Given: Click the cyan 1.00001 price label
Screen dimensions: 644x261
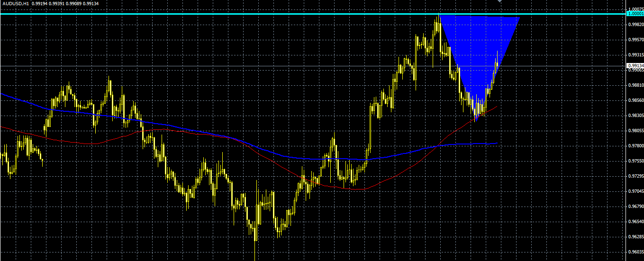Looking at the screenshot, I should coord(635,14).
